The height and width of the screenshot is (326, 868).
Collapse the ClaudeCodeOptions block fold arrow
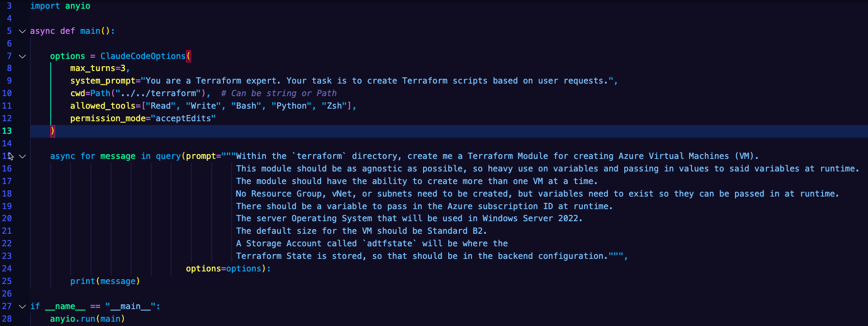22,56
